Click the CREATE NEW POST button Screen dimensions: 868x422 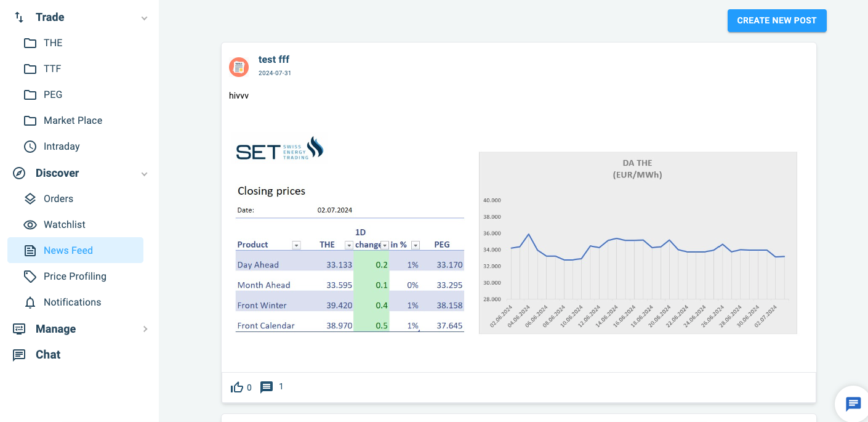tap(777, 20)
